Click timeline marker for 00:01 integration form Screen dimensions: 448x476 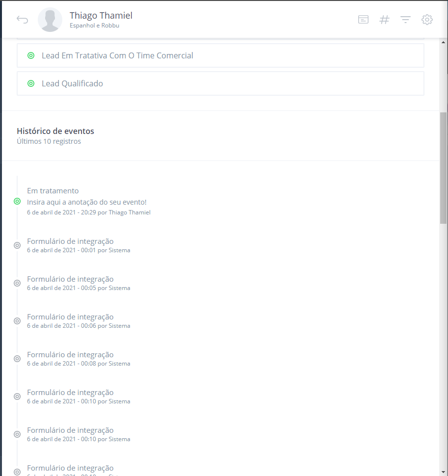pos(17,245)
